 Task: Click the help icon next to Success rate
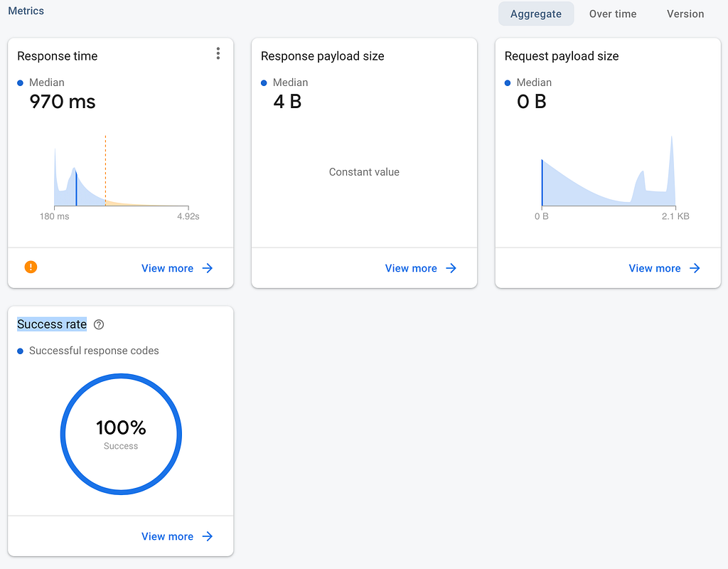pyautogui.click(x=99, y=325)
